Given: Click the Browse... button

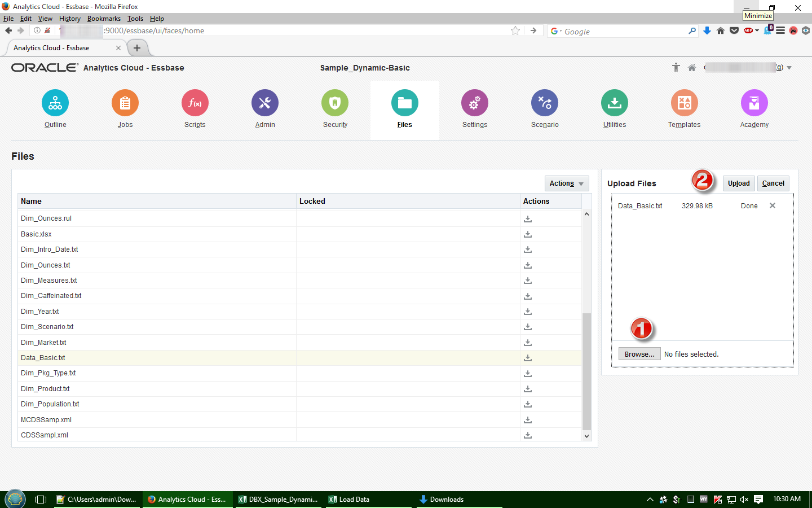Looking at the screenshot, I should [639, 354].
